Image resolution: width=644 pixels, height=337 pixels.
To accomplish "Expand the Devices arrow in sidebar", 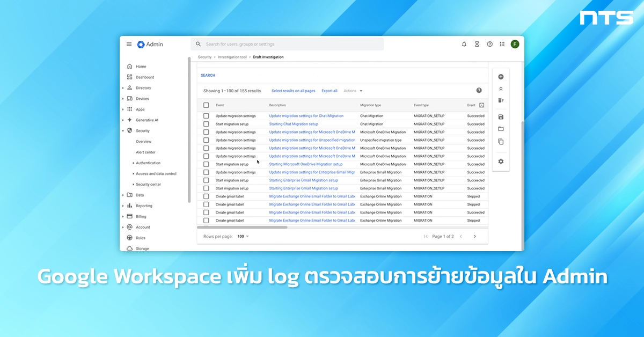I will [x=123, y=99].
